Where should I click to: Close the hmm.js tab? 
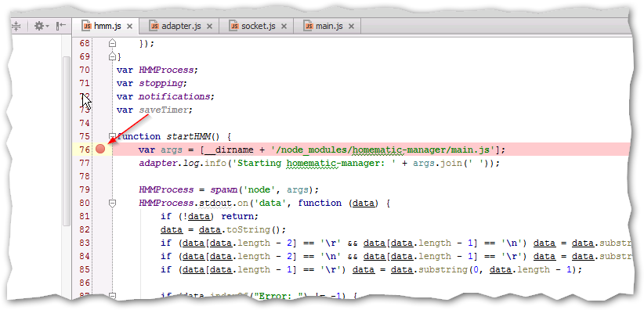[x=129, y=27]
